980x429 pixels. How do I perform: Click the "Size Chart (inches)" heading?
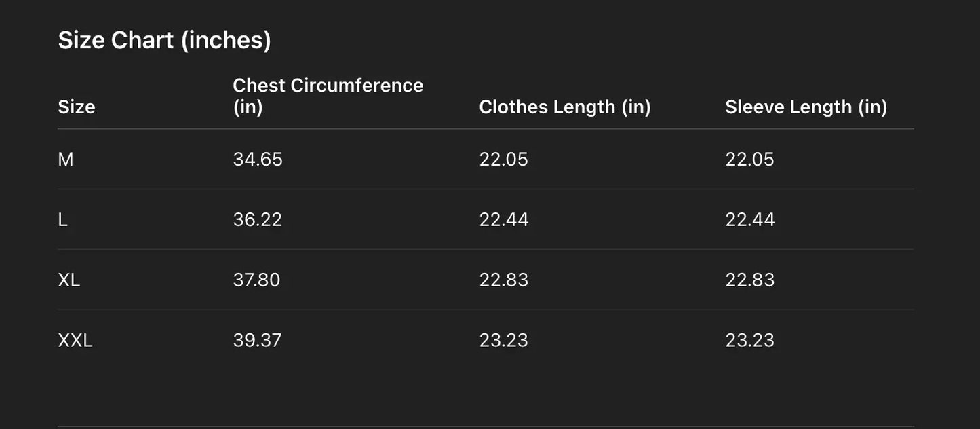coord(165,40)
